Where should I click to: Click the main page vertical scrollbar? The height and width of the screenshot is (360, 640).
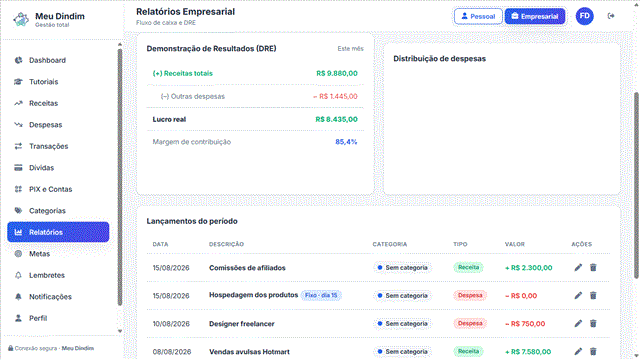coord(636,186)
